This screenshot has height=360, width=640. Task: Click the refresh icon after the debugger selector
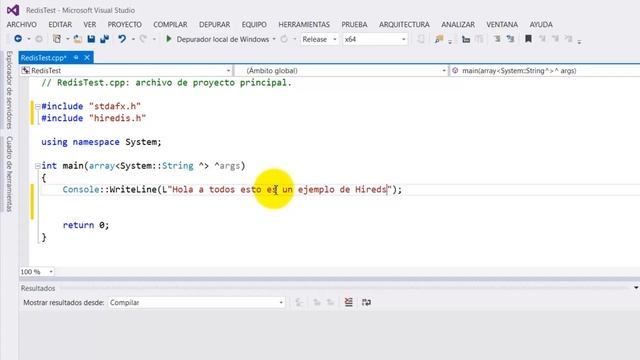284,39
